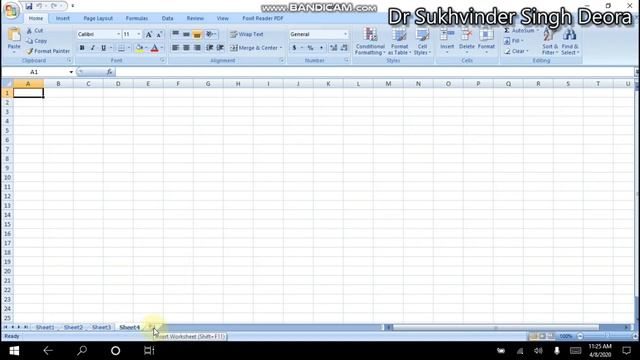This screenshot has width=640, height=360.
Task: Click the Insert cells button
Action: tap(447, 40)
